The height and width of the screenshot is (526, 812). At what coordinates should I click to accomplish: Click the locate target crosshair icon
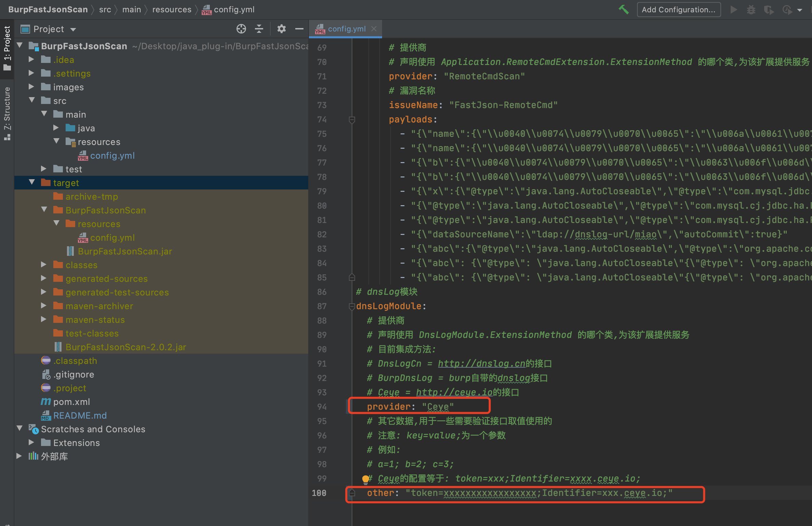(241, 29)
